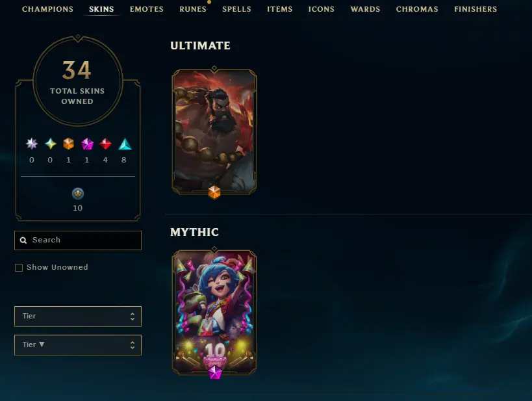Open the Tier sort order dropdown
Image resolution: width=532 pixels, height=401 pixels.
pos(78,345)
